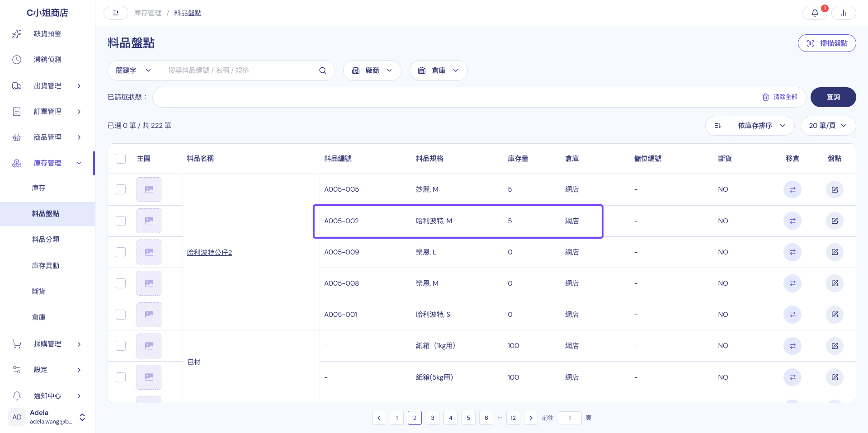Transfer warehouse for item A005-001

[793, 315]
